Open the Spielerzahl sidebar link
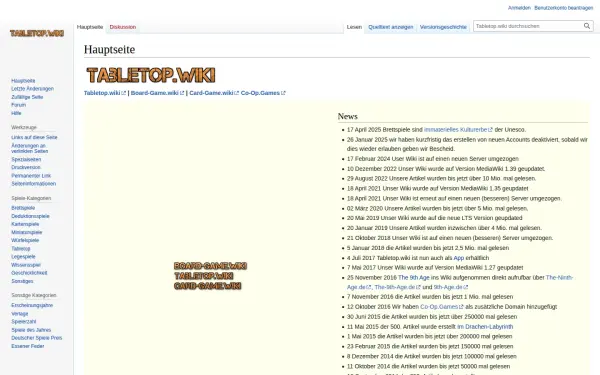The height and width of the screenshot is (375, 600). (24, 322)
